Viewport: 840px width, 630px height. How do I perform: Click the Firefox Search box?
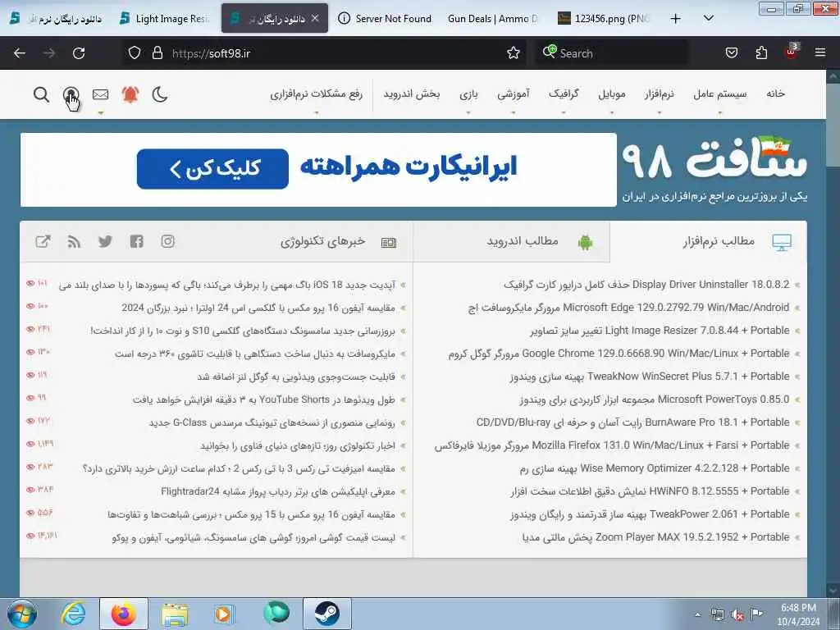(x=610, y=53)
